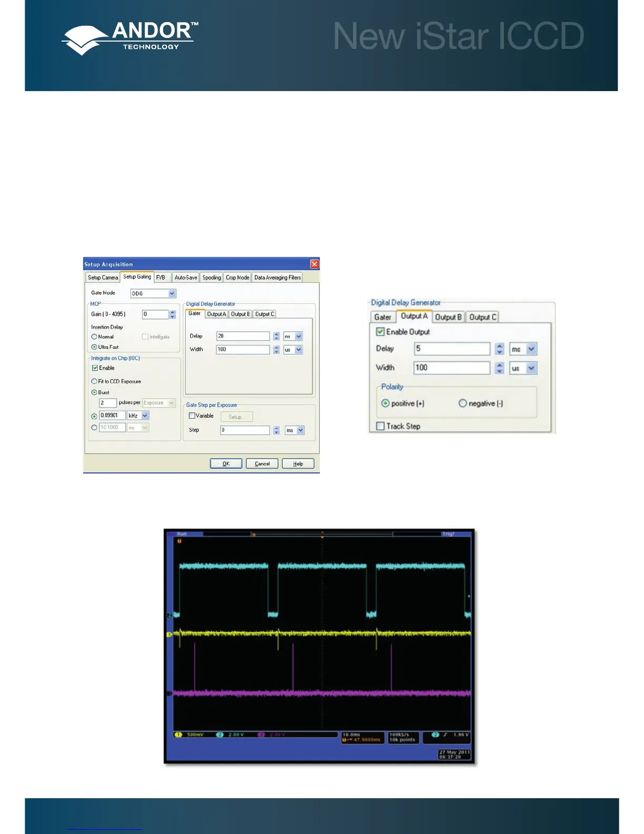Open the Crop Mode tab
This screenshot has width=644, height=834.
click(x=238, y=277)
